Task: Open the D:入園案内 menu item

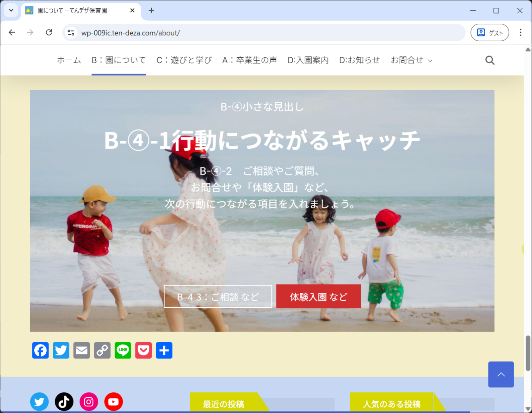Action: (x=308, y=60)
